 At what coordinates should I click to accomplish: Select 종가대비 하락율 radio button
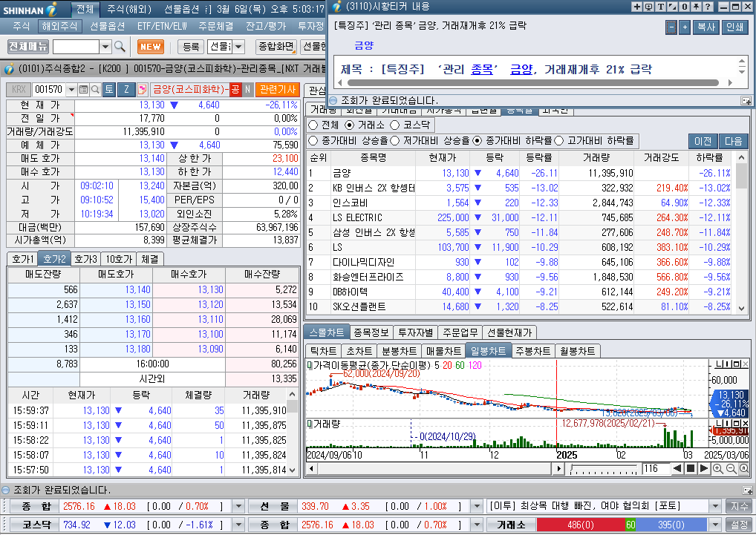[478, 140]
